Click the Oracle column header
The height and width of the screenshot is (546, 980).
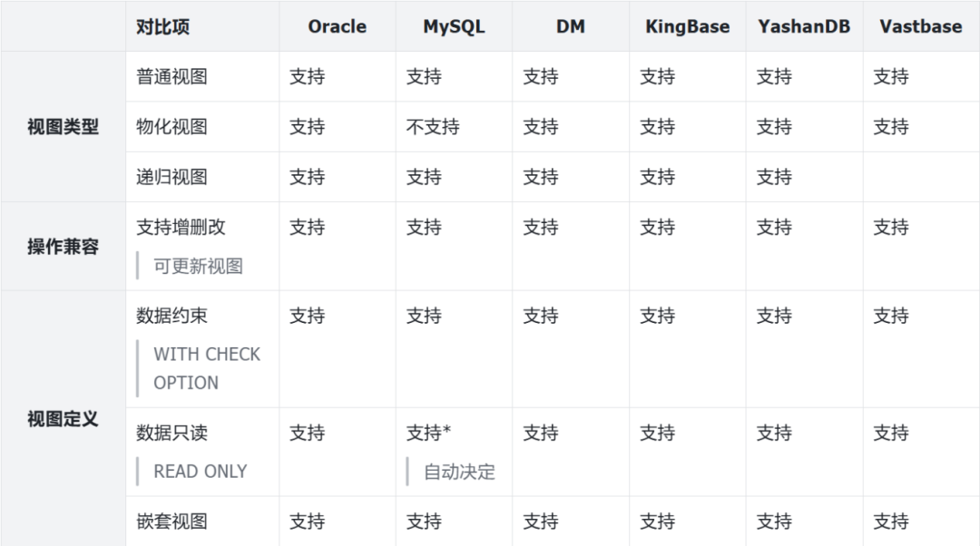point(337,26)
